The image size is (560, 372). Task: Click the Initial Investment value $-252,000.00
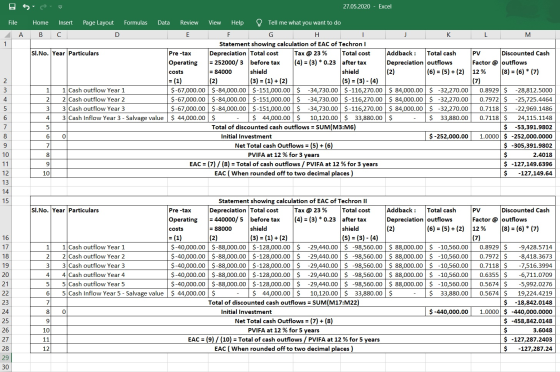(x=448, y=136)
